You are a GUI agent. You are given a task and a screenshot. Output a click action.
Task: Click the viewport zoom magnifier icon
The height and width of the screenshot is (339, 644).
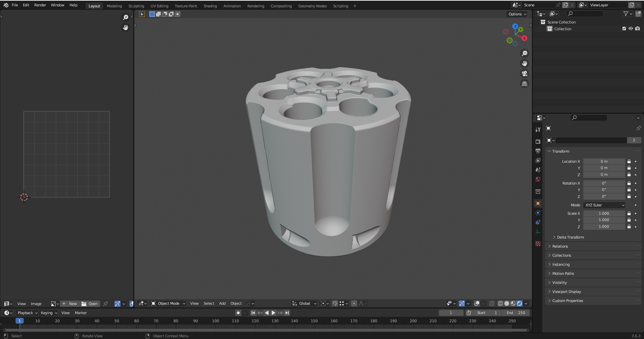point(524,53)
